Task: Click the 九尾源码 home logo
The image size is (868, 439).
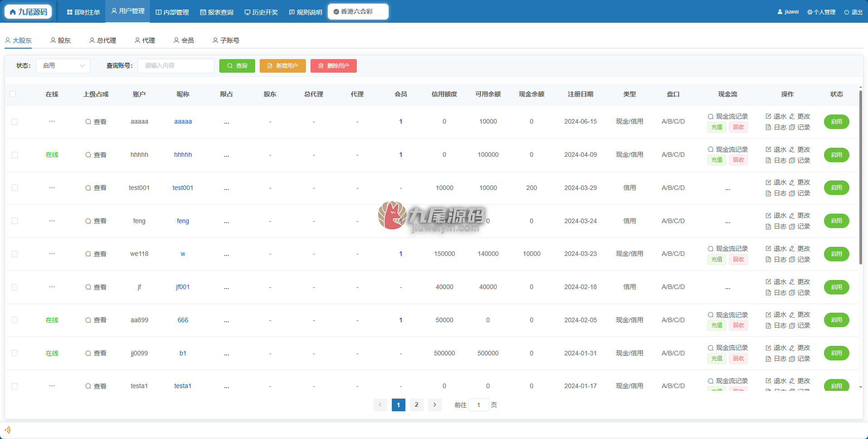Action: [x=28, y=12]
